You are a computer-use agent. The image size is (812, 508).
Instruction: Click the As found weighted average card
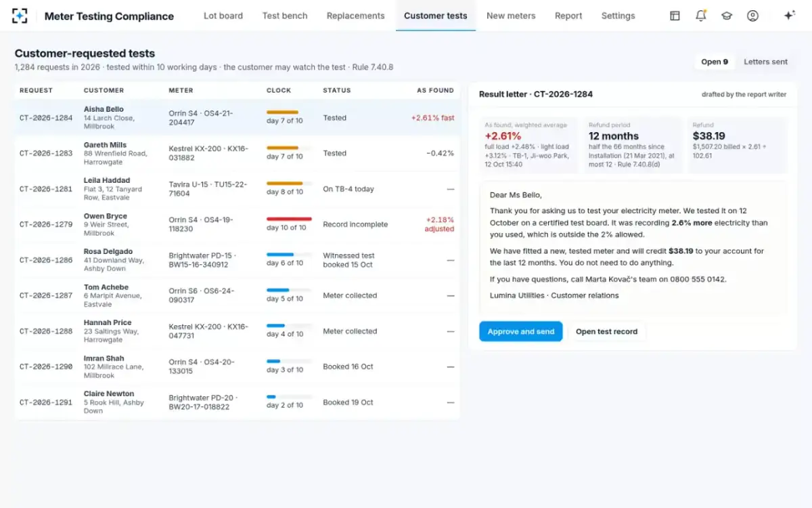[x=529, y=145]
